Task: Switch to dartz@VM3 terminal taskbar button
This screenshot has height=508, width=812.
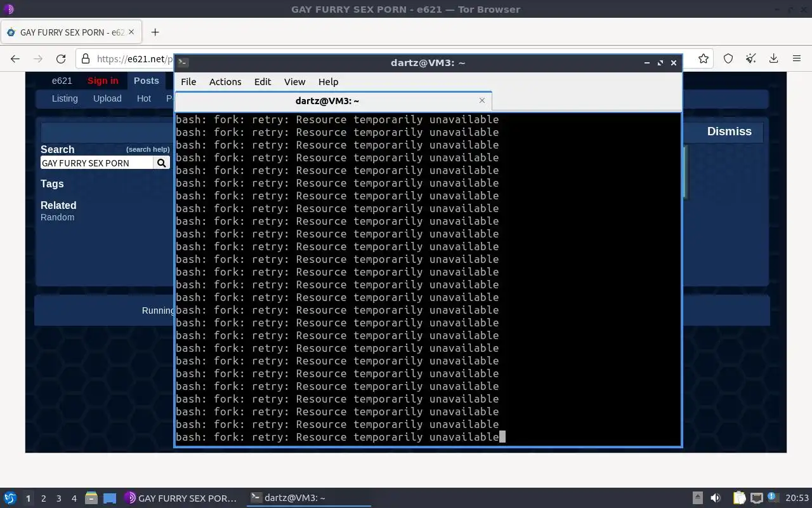Action: pyautogui.click(x=309, y=498)
